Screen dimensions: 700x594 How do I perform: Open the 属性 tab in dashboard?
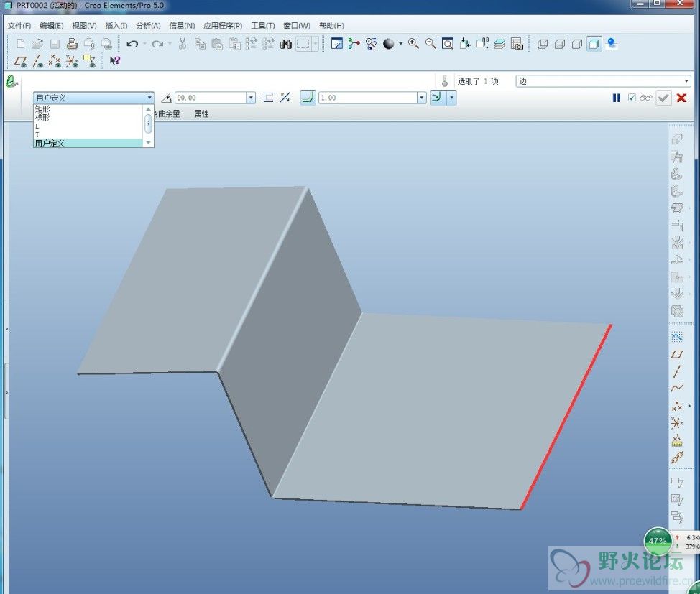point(201,113)
